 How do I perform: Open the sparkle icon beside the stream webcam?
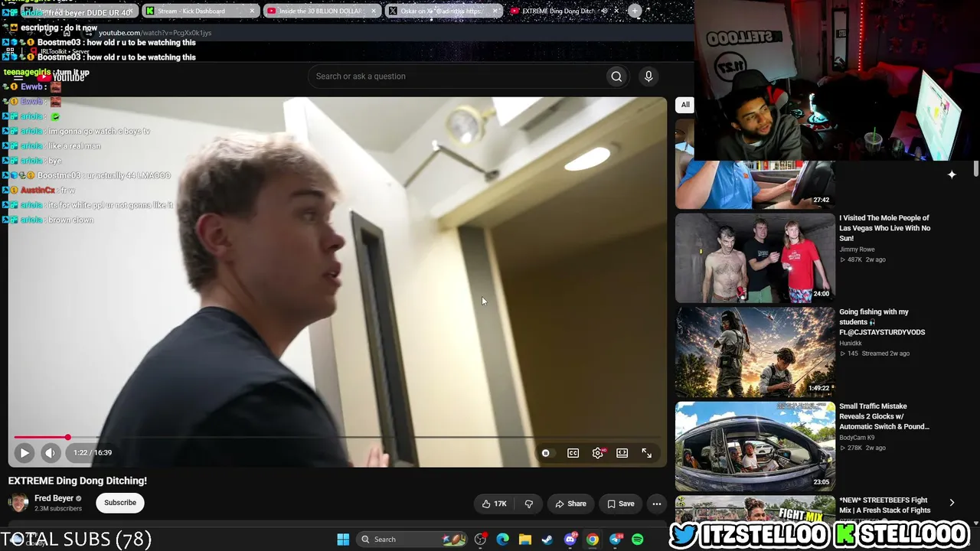(952, 174)
